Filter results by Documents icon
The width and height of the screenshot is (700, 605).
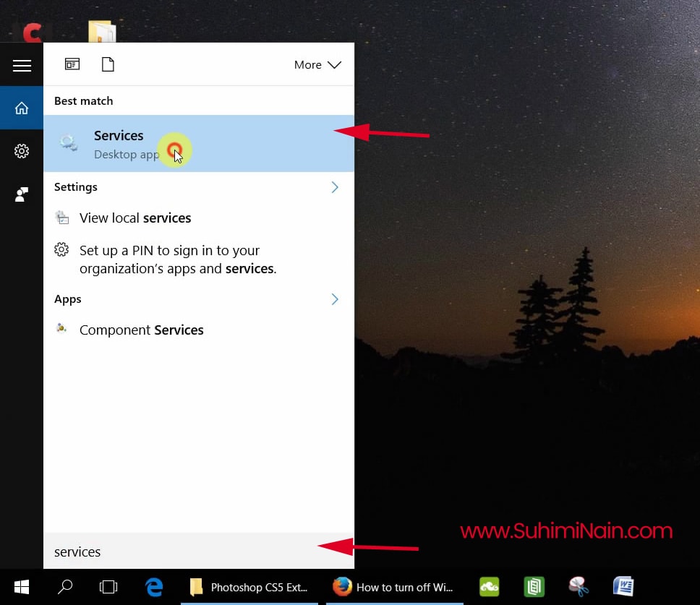point(108,64)
